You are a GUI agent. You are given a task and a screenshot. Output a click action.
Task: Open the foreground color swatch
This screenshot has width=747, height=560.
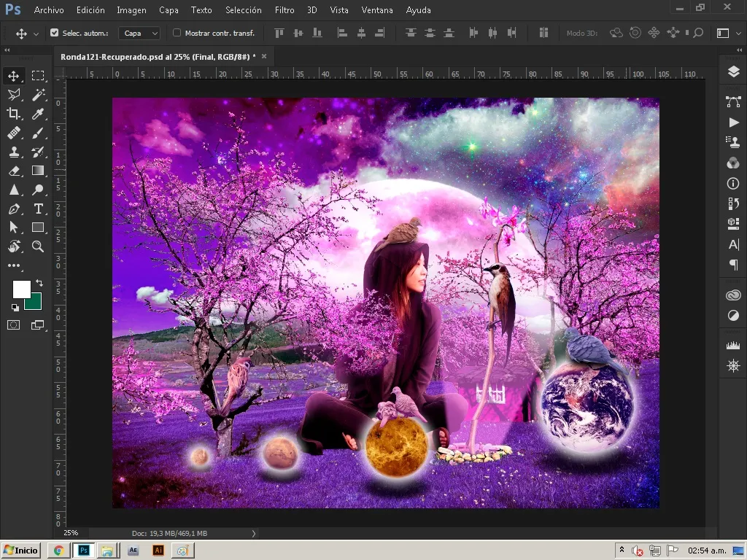tap(21, 289)
